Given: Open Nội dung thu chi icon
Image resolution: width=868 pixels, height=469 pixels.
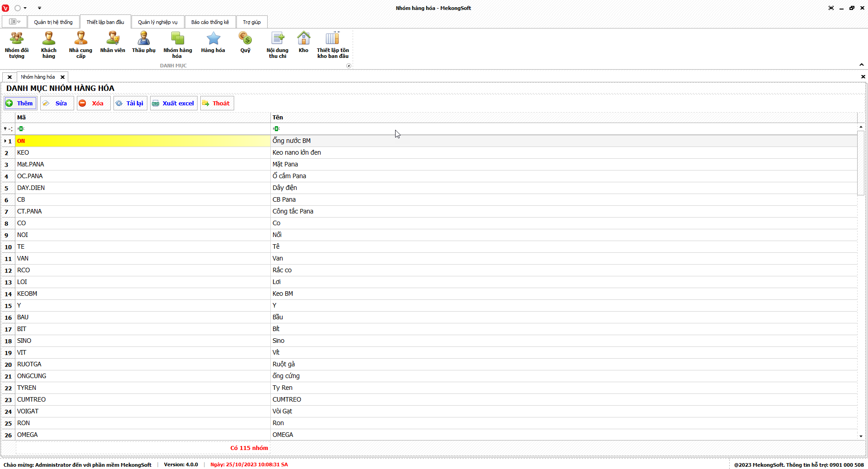Looking at the screenshot, I should pyautogui.click(x=277, y=45).
